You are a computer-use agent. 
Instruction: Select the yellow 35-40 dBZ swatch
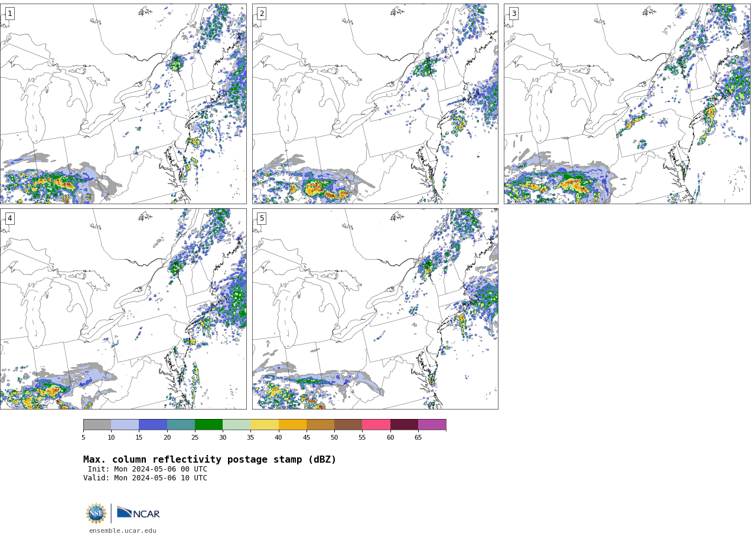click(x=265, y=425)
